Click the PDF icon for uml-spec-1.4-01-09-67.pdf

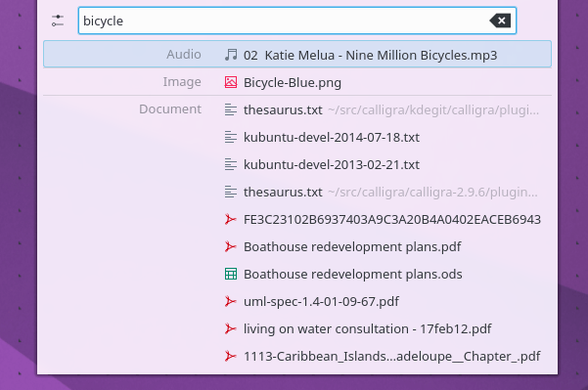pyautogui.click(x=231, y=301)
